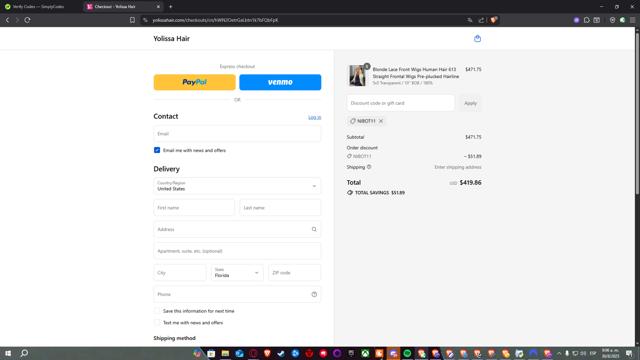The width and height of the screenshot is (640, 360).
Task: Click the Log in link beside Contact
Action: [x=314, y=118]
